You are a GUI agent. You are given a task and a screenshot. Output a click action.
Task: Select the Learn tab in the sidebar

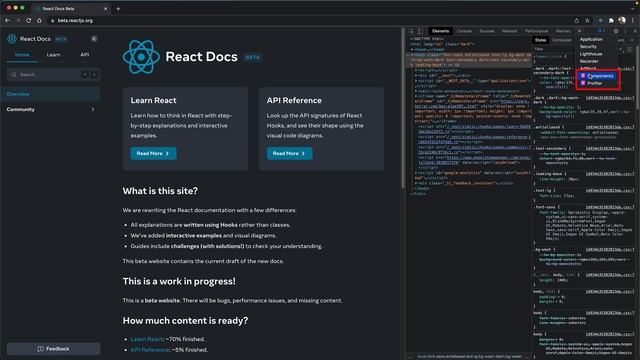53,55
